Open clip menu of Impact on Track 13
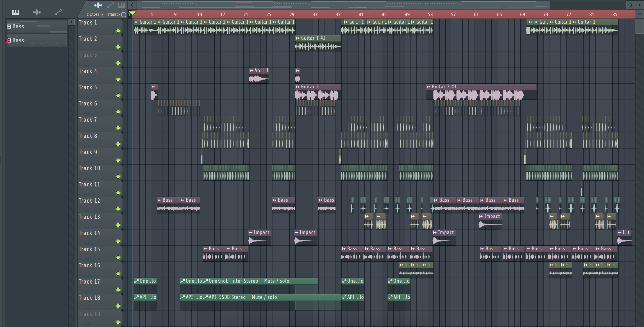Image resolution: width=644 pixels, height=327 pixels. pos(481,216)
